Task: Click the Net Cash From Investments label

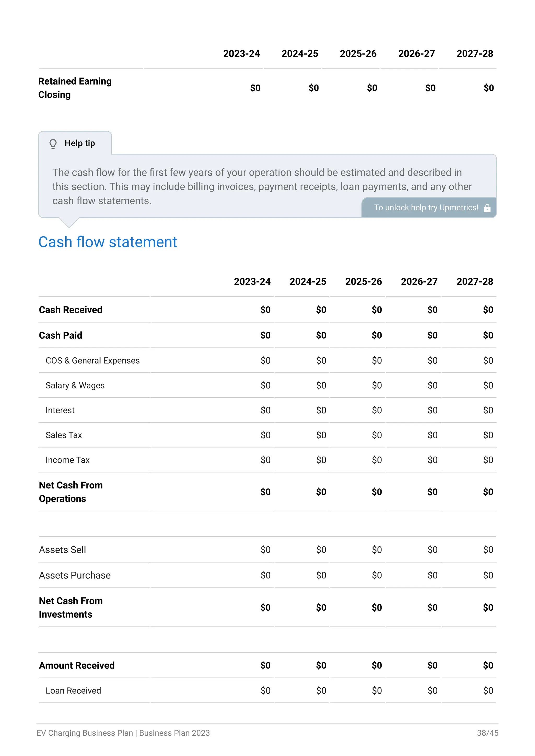Action: pyautogui.click(x=71, y=607)
